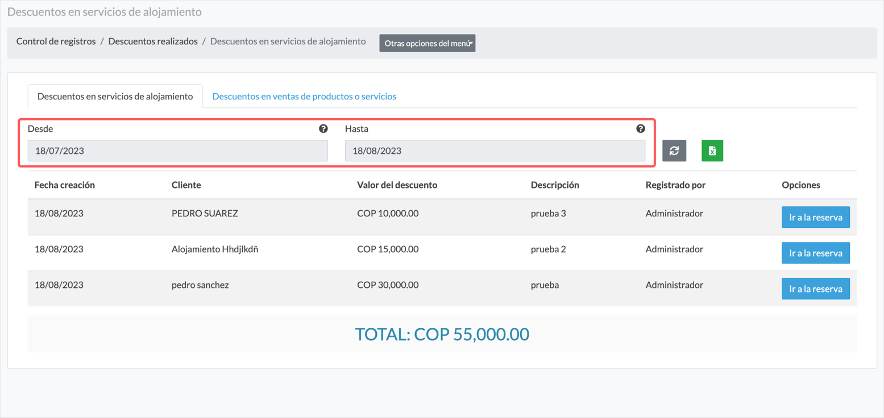Open Ir a la reserva for Alojamiento Hhdjlkdñ
This screenshot has width=884, height=418.
815,253
